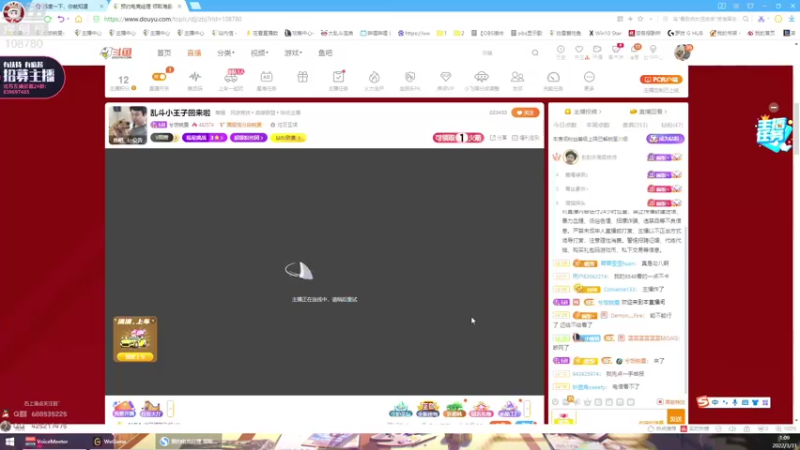
Task: Click the share link under follower count
Action: click(498, 138)
